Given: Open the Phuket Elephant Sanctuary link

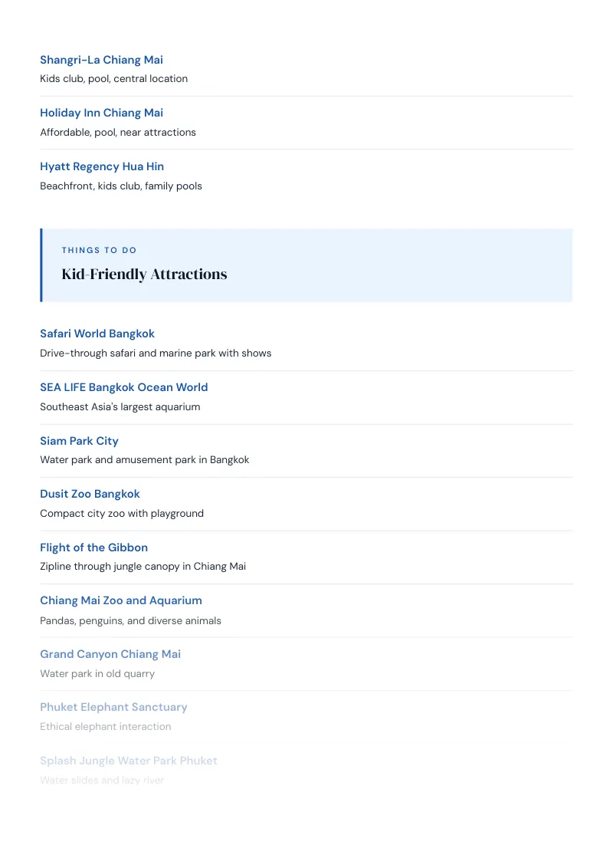Looking at the screenshot, I should 113,707.
